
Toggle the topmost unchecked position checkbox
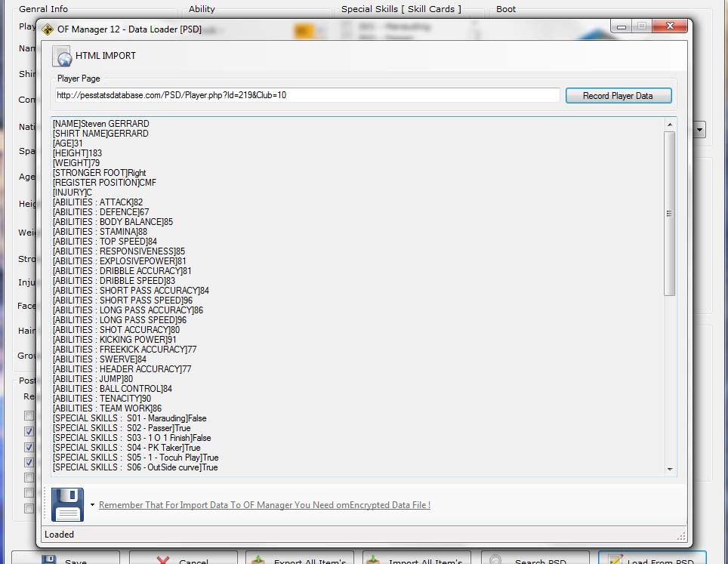point(29,415)
